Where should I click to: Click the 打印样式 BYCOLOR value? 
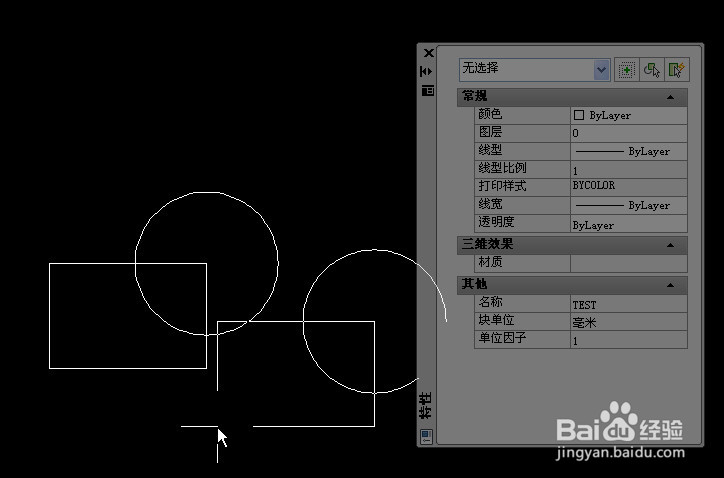click(629, 187)
